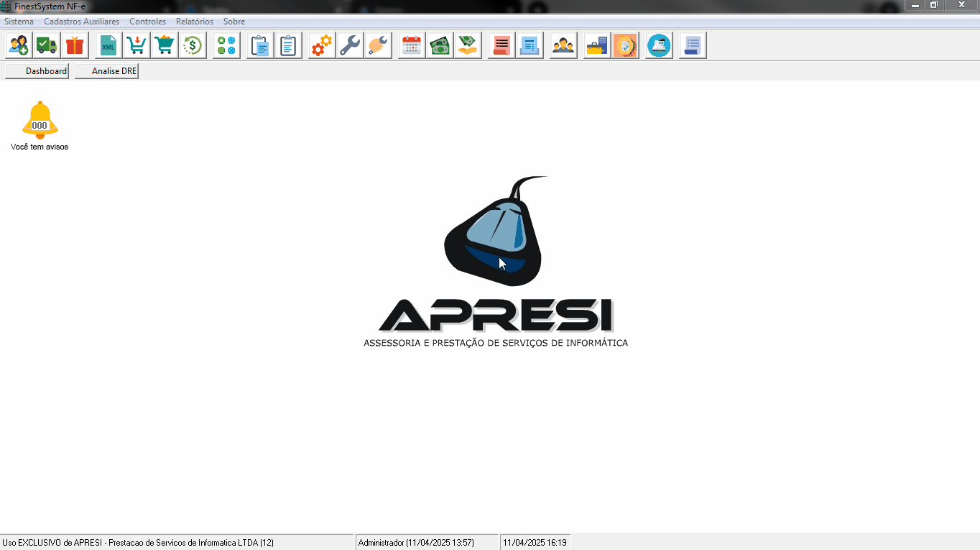Click the cash register icon
The height and width of the screenshot is (550, 980).
point(659,45)
